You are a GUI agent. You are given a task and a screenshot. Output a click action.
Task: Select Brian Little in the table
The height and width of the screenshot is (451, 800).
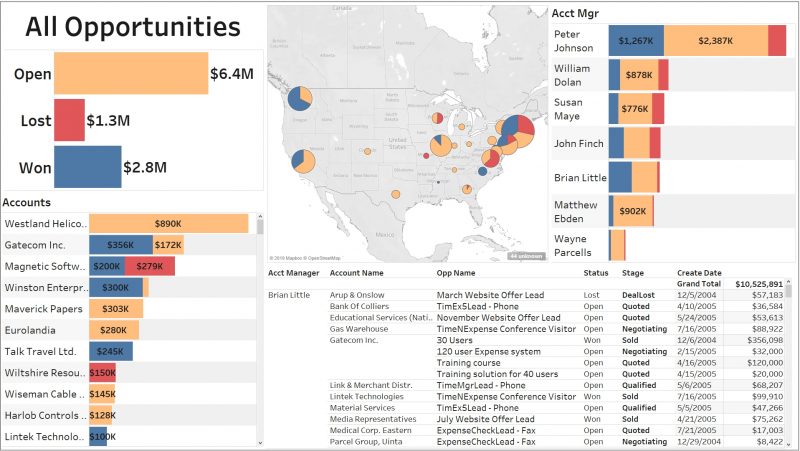pyautogui.click(x=289, y=295)
